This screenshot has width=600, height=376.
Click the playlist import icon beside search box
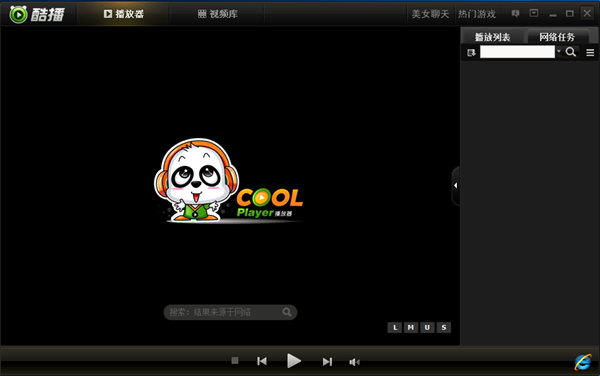(471, 52)
